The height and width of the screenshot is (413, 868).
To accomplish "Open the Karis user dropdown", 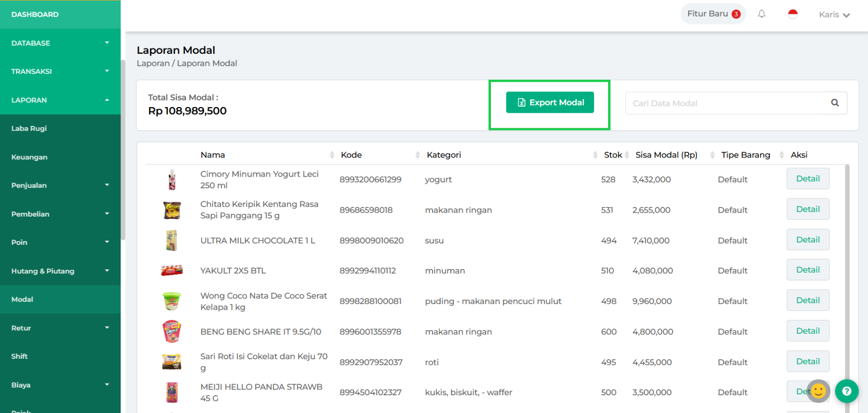I will (834, 14).
